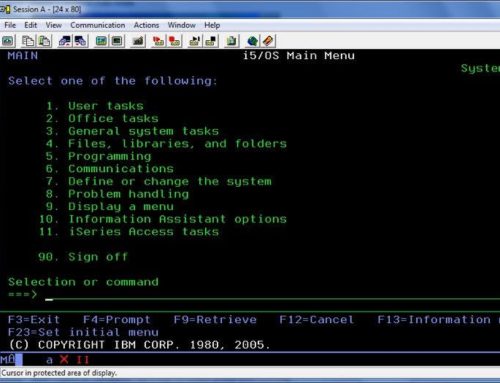The width and height of the screenshot is (500, 383).
Task: Click the F9=Retrieve function key text
Action: 215,319
